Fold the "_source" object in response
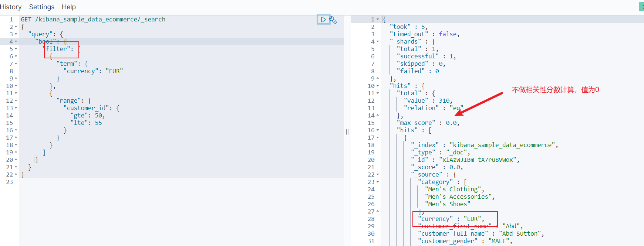This screenshot has height=246, width=644. pyautogui.click(x=377, y=175)
